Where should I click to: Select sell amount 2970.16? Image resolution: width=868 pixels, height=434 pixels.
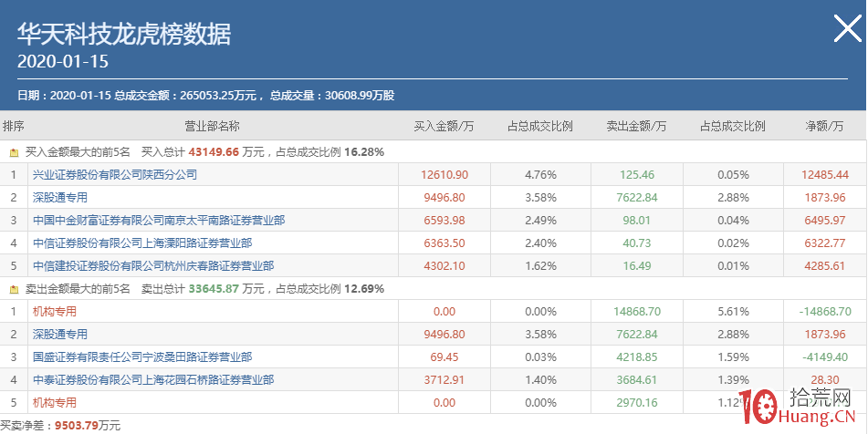(x=636, y=402)
